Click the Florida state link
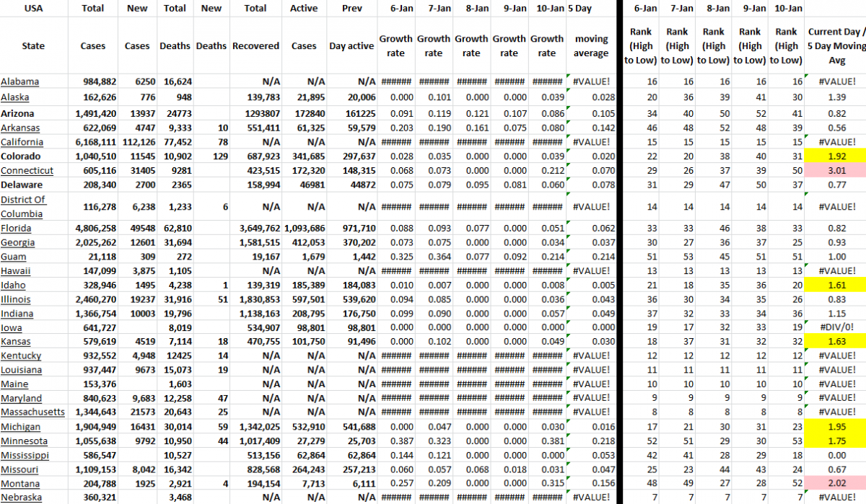This screenshot has height=504, width=866. (17, 229)
